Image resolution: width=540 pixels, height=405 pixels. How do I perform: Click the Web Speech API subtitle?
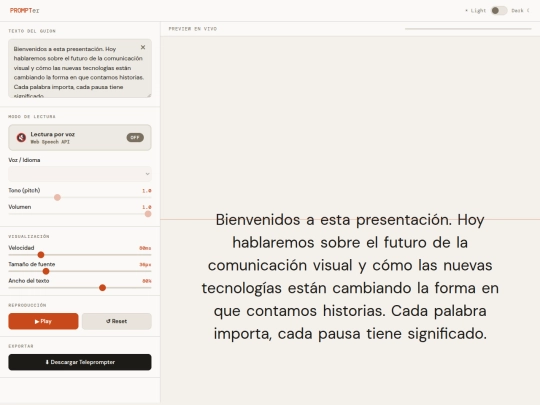[50, 142]
